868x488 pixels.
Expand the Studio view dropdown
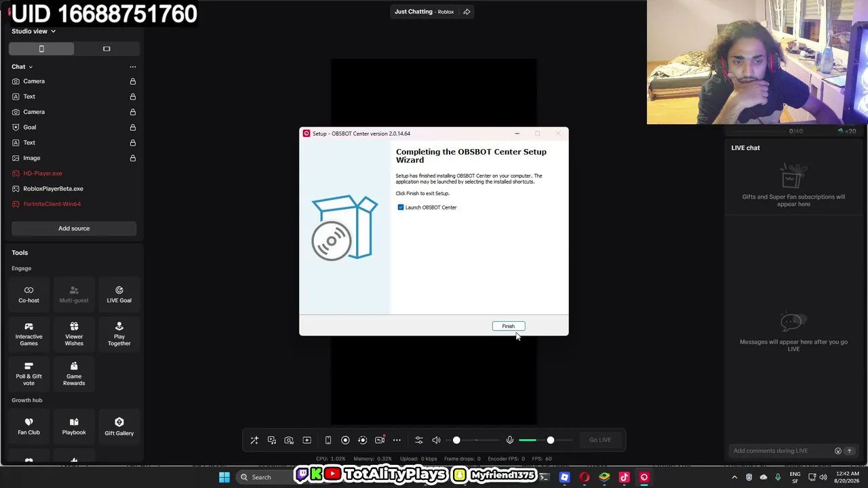pos(33,31)
